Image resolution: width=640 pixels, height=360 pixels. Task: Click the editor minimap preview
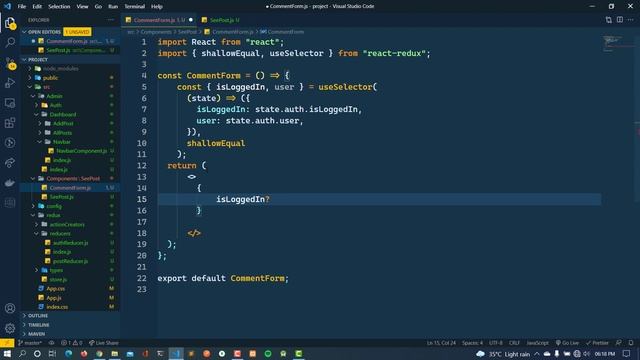click(617, 44)
